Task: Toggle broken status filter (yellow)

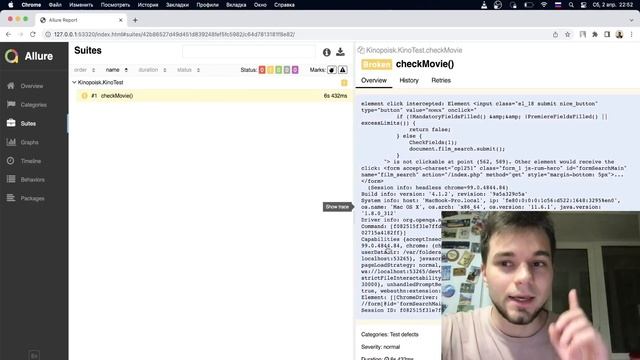Action: 270,70
